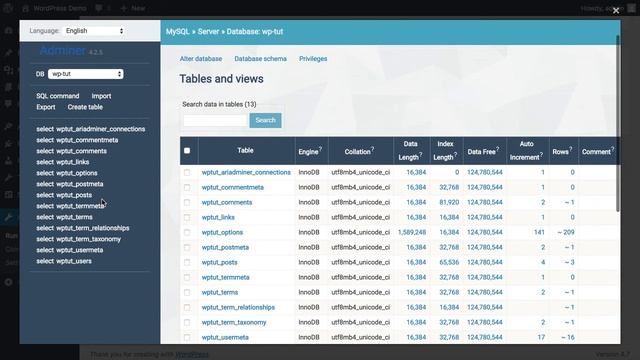Check the wptut_terms row checkbox
Viewport: 640px width, 360px height.
[x=187, y=292]
